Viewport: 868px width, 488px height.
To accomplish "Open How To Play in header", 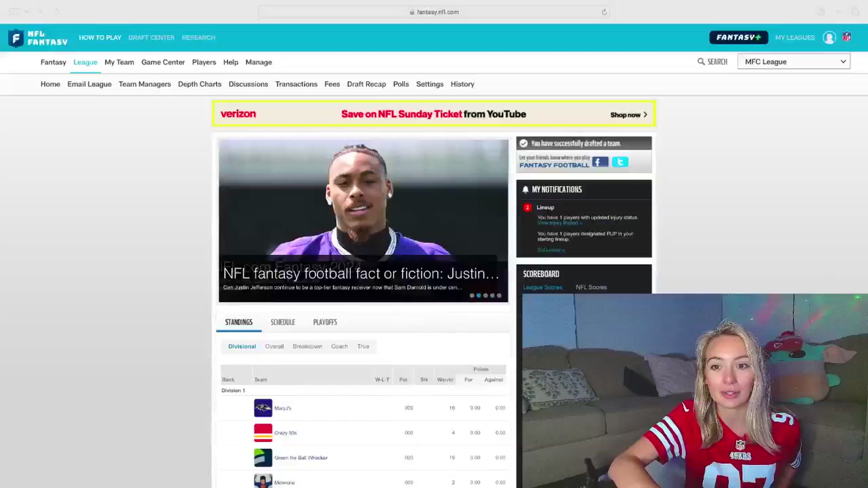I will coord(100,38).
